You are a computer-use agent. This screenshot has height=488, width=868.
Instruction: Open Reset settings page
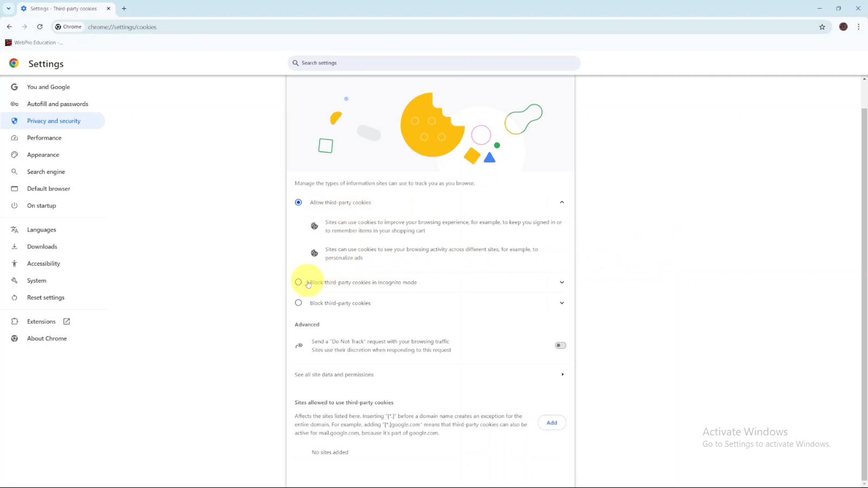point(46,298)
